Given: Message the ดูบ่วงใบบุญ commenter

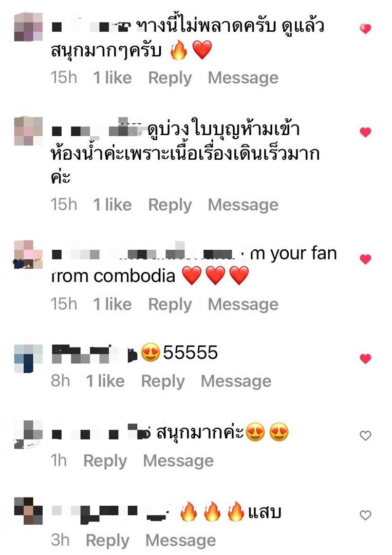Looking at the screenshot, I should 243,205.
